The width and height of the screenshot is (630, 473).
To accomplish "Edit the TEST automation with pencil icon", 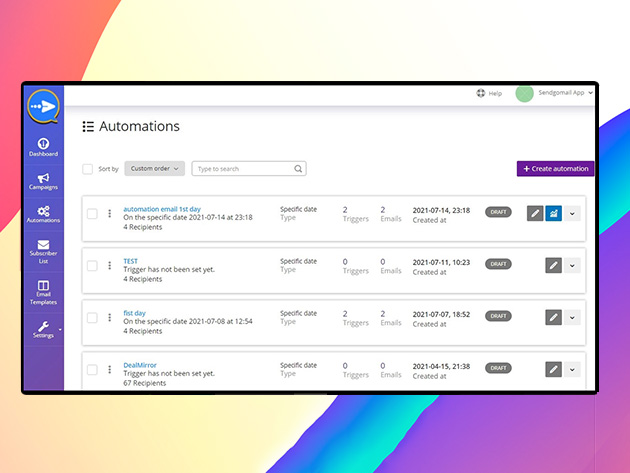I will click(x=553, y=265).
